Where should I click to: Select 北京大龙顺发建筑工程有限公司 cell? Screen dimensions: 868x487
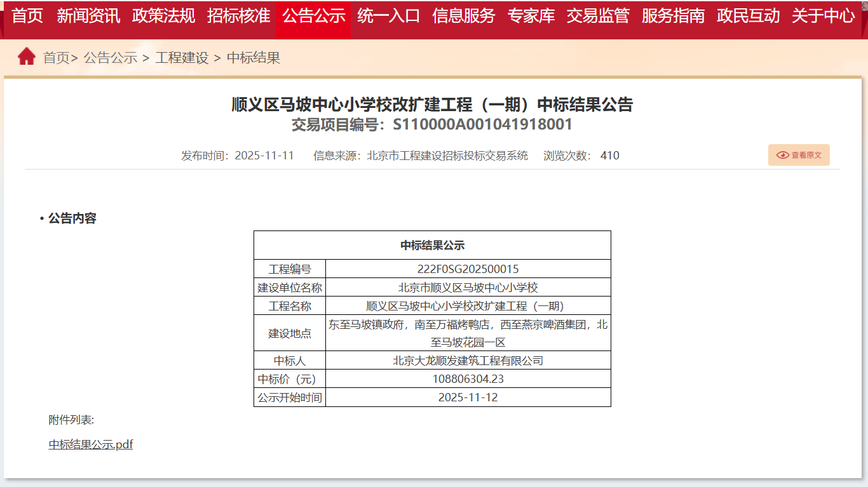tap(468, 361)
